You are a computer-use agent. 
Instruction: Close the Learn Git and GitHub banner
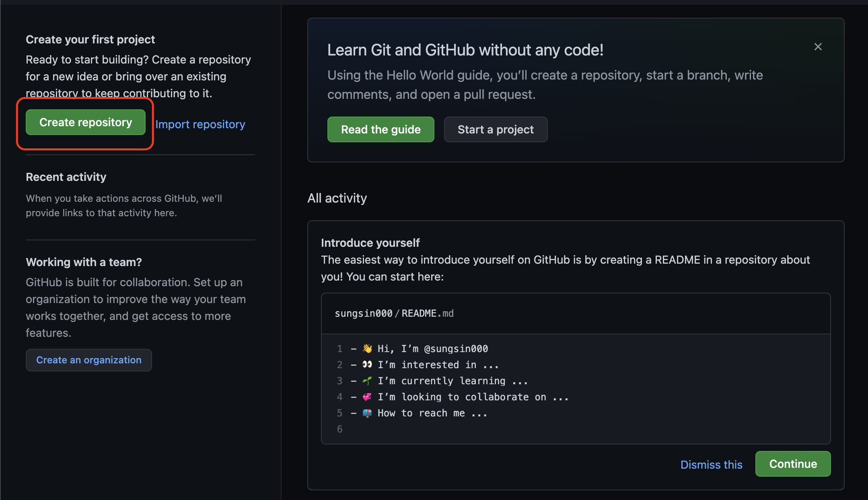(818, 47)
